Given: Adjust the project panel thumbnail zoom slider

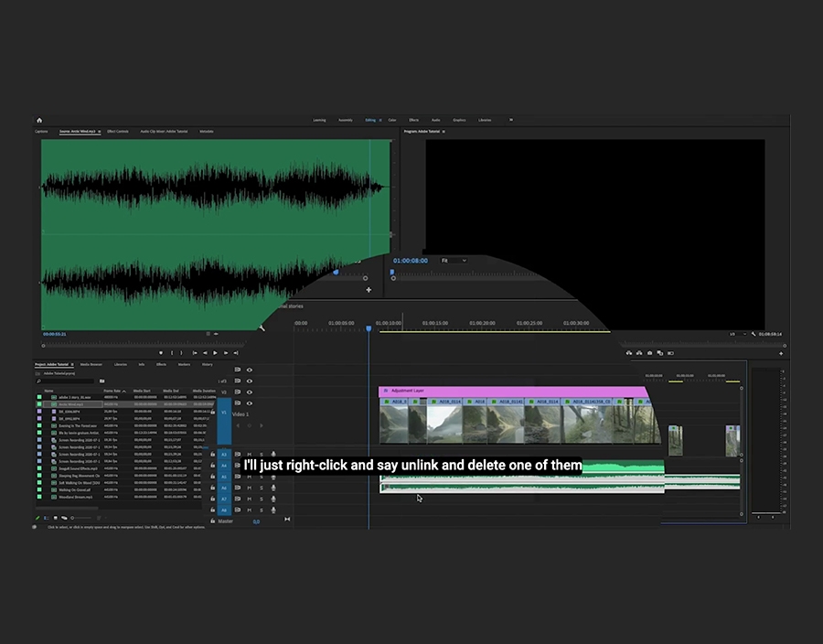Looking at the screenshot, I should coord(80,518).
